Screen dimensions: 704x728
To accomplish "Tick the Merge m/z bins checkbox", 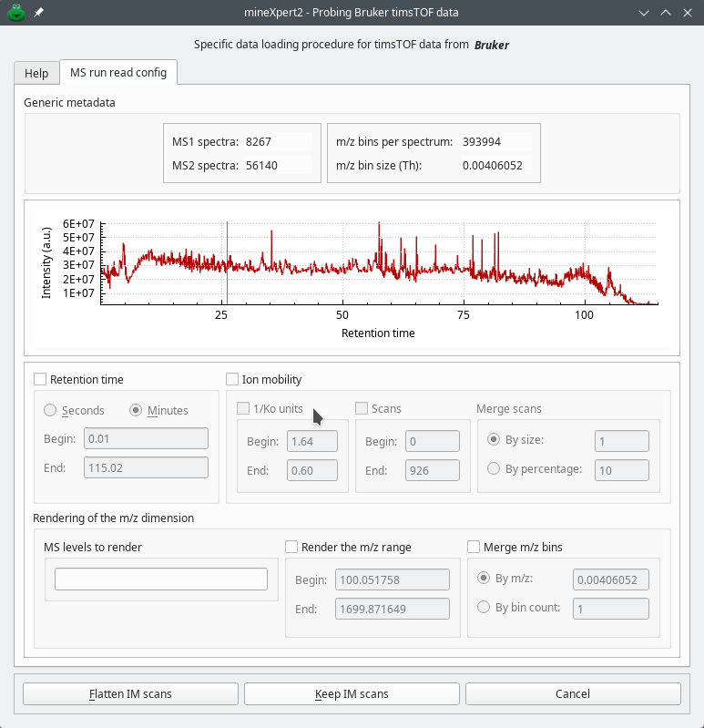I will (474, 547).
